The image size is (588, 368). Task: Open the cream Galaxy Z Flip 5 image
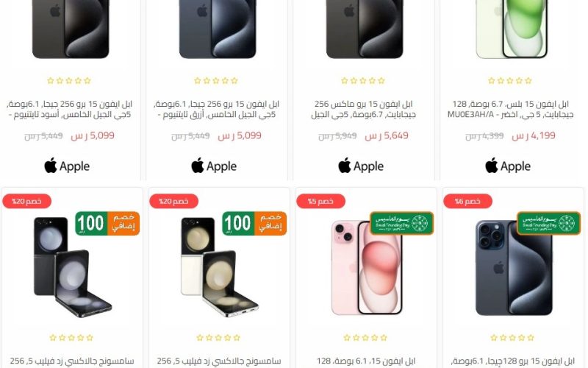219,267
